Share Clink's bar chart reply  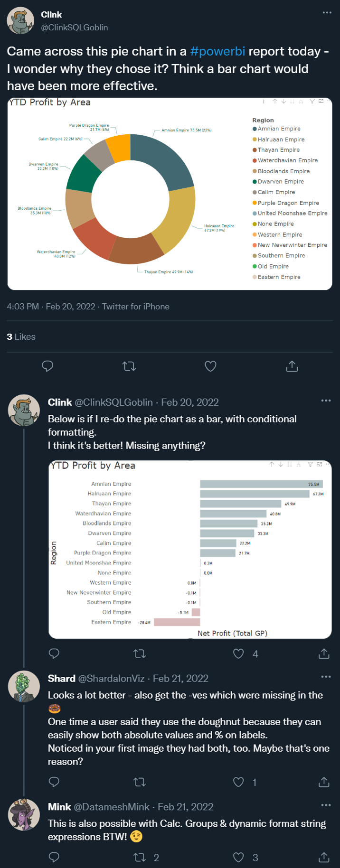(x=324, y=653)
